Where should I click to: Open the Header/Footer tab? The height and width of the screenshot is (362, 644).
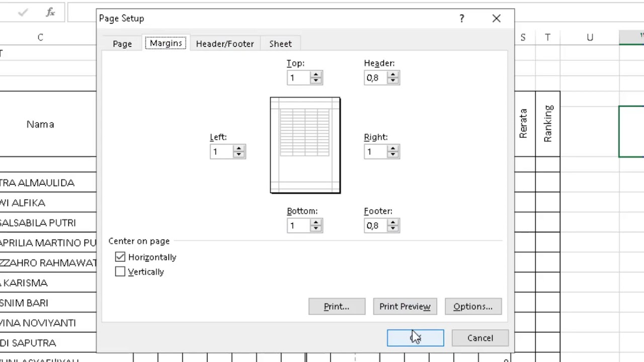[x=225, y=44]
